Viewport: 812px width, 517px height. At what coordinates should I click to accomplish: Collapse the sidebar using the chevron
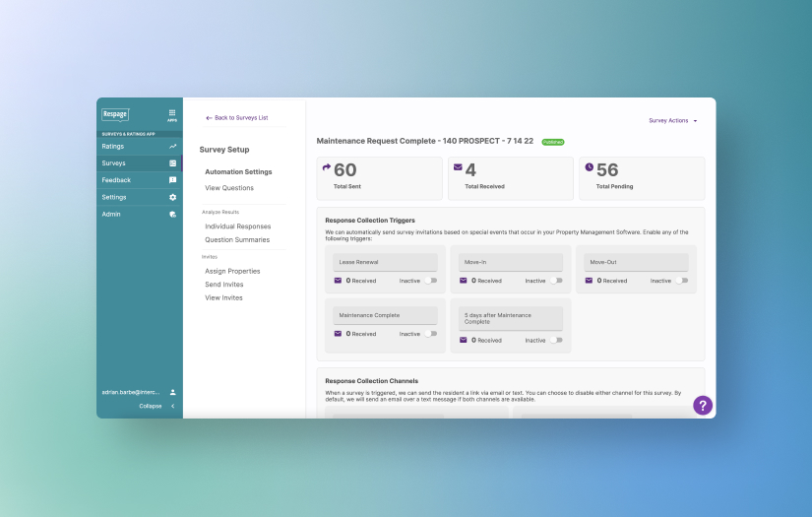click(172, 406)
